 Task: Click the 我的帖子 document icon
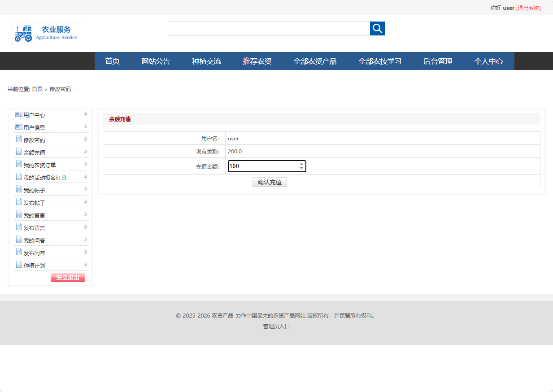(x=19, y=189)
